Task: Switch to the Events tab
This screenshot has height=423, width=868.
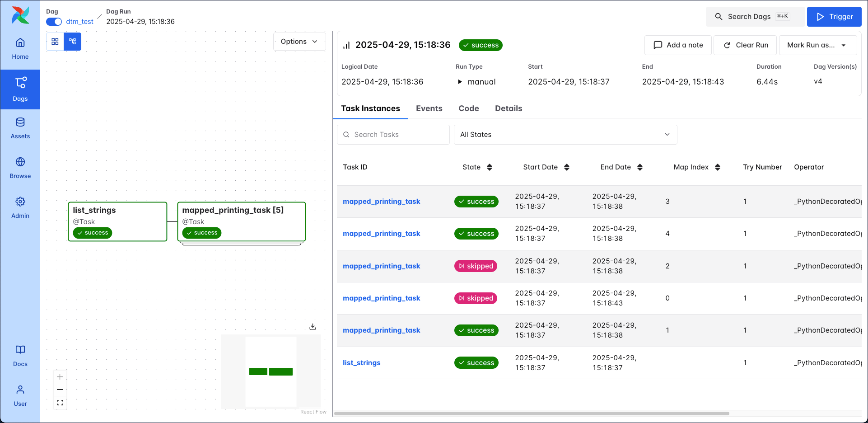Action: [x=429, y=108]
